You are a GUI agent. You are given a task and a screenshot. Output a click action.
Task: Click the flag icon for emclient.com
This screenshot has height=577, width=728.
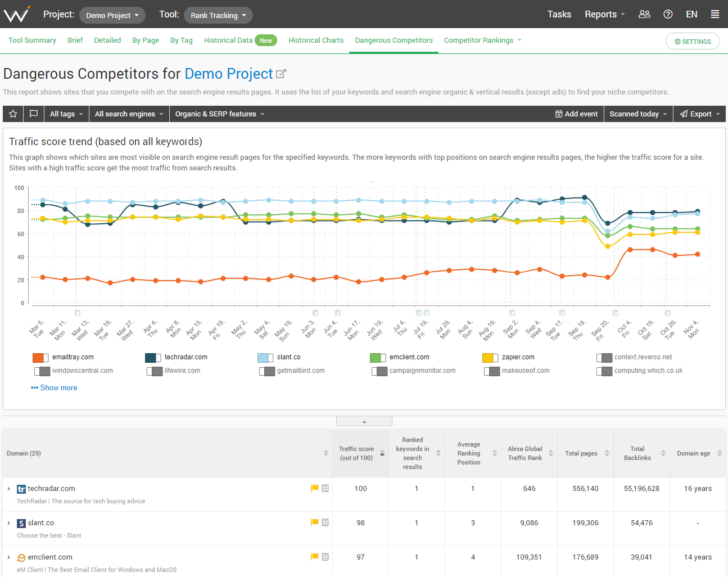click(x=315, y=557)
